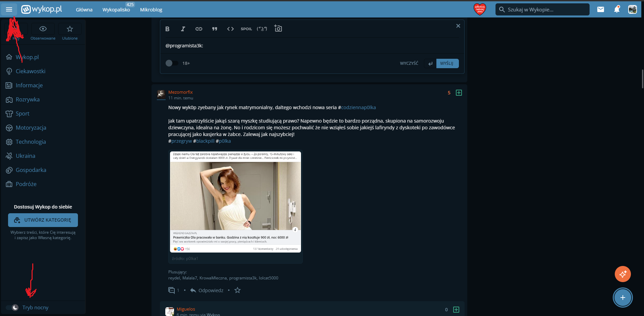Click the Bold formatting icon

click(167, 29)
